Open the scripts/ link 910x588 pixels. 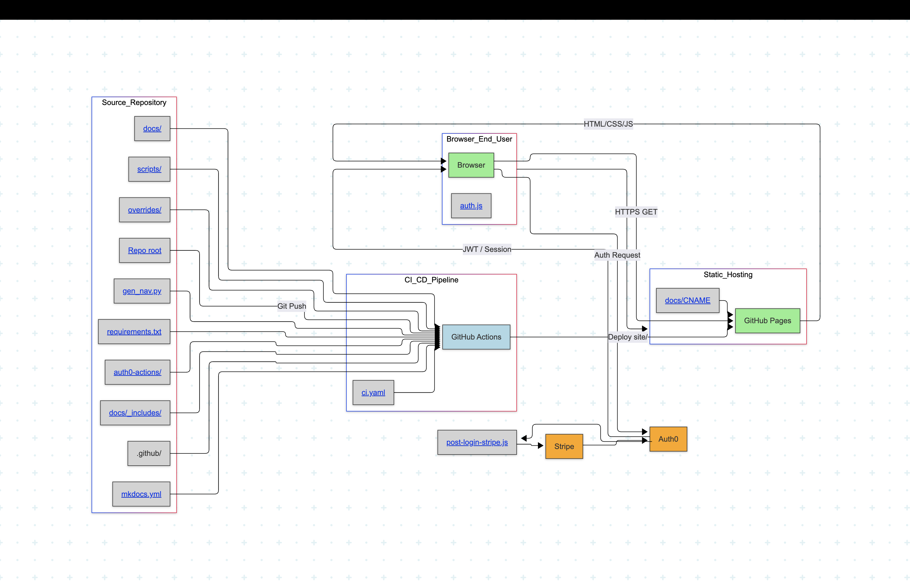click(x=149, y=169)
